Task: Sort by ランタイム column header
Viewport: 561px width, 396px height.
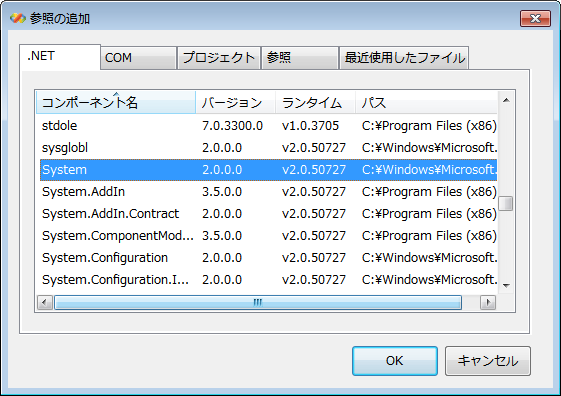Action: pos(315,103)
